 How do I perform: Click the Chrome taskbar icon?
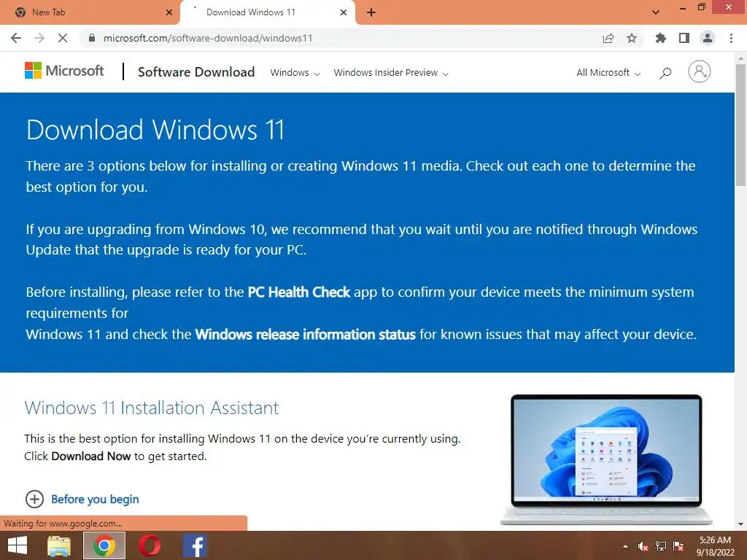click(x=104, y=545)
